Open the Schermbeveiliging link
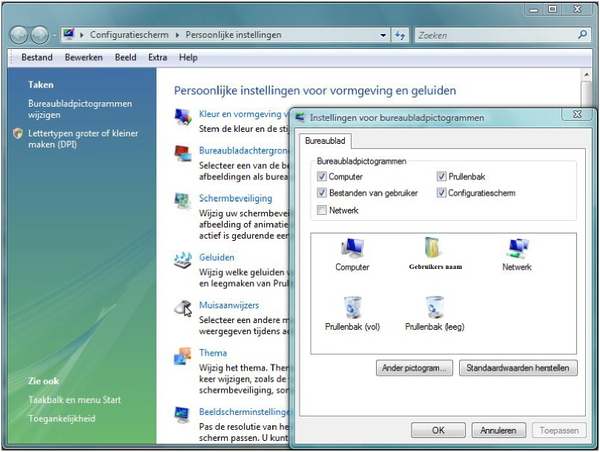This screenshot has width=600, height=452. tap(236, 198)
